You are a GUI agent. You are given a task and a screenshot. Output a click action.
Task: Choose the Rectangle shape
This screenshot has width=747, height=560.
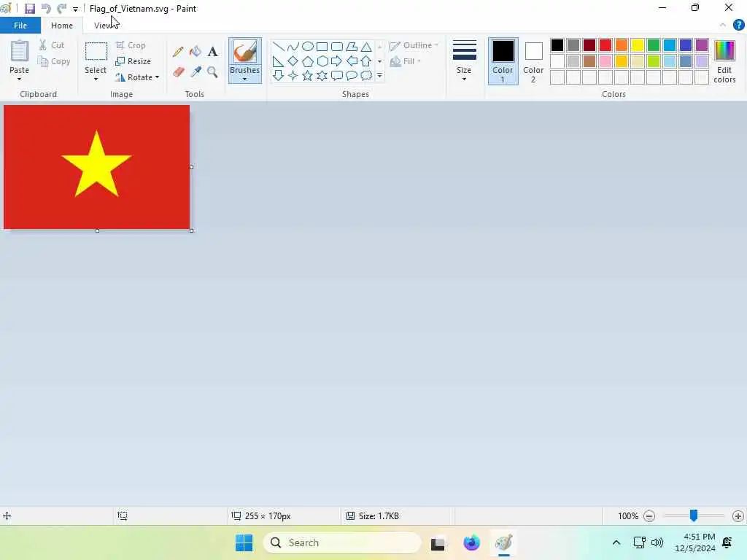pyautogui.click(x=322, y=47)
